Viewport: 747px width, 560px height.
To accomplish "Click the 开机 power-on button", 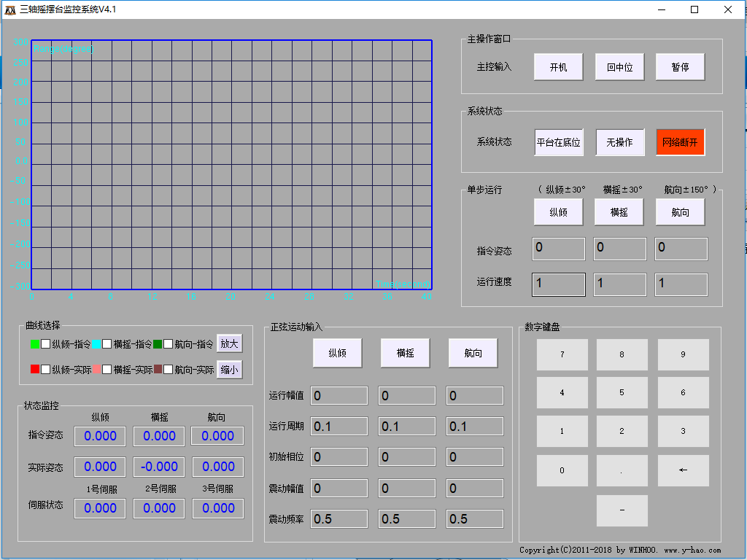I will pos(558,67).
